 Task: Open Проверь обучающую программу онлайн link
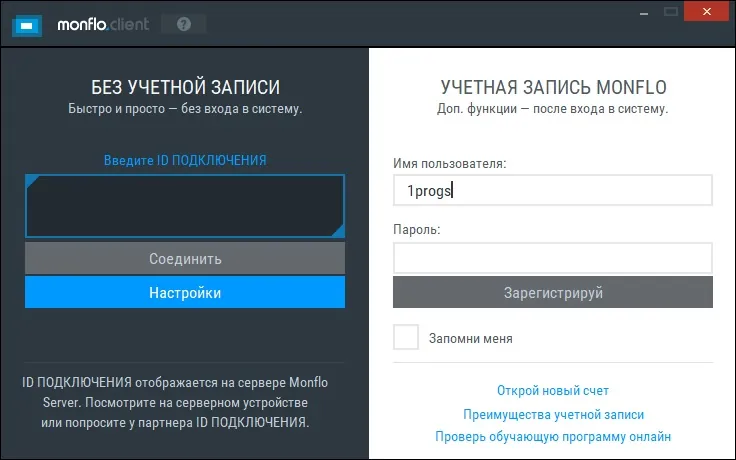(553, 437)
